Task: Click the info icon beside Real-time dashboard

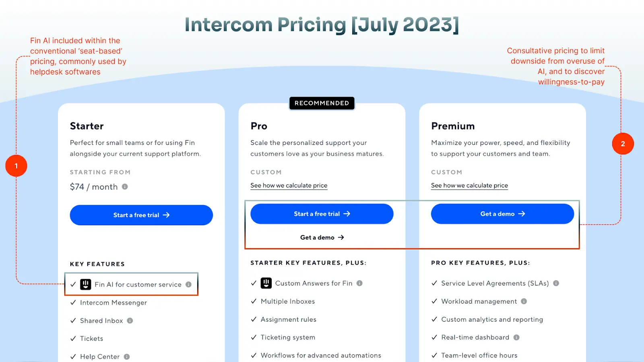Action: pyautogui.click(x=516, y=337)
